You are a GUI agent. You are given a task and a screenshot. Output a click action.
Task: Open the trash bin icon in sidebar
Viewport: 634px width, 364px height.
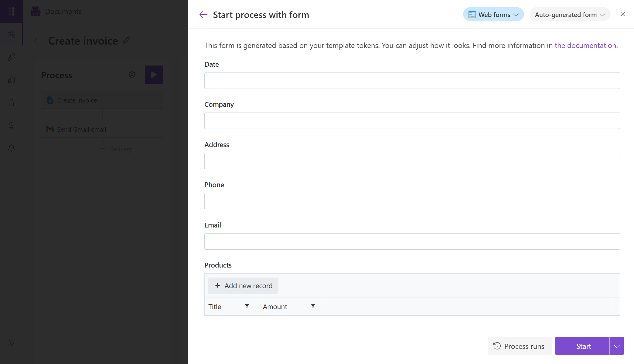12,102
